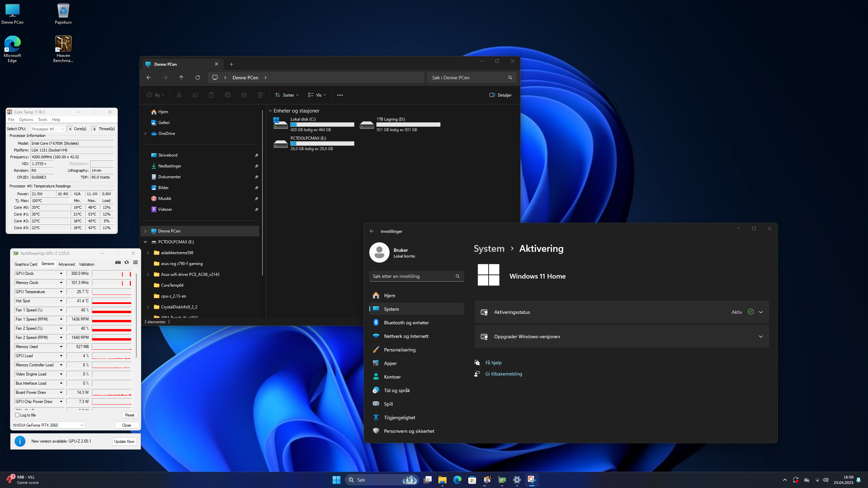
Task: Open the Select CPU Processor #0 dropdown
Action: 48,129
